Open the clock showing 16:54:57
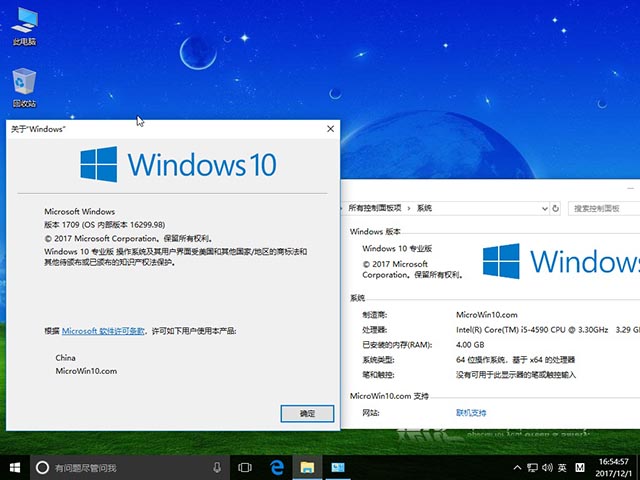This screenshot has height=480, width=640. (614, 467)
